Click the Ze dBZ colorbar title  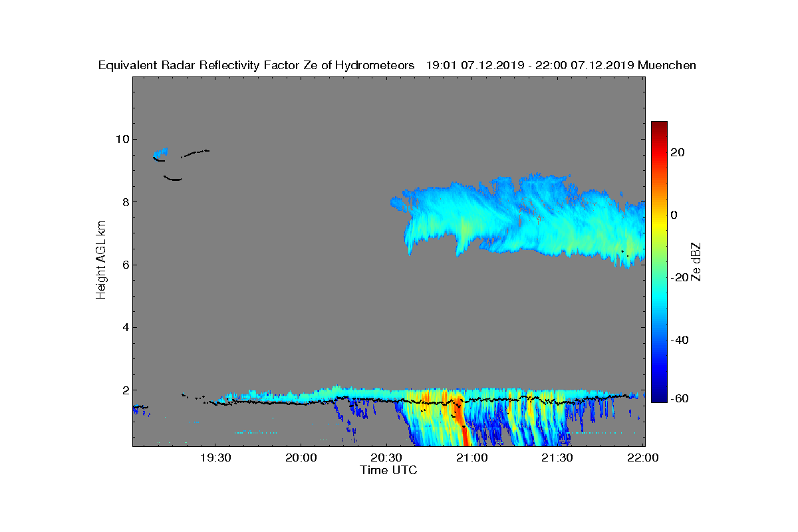(696, 261)
